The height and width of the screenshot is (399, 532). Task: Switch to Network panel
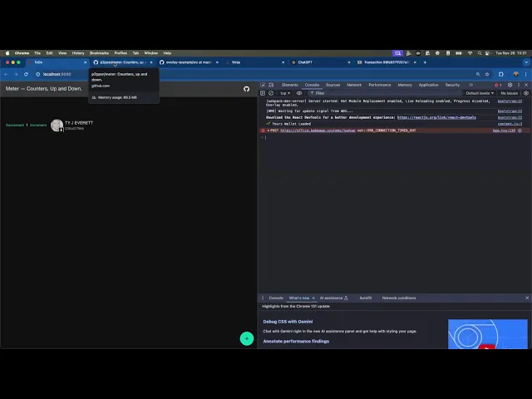click(354, 85)
